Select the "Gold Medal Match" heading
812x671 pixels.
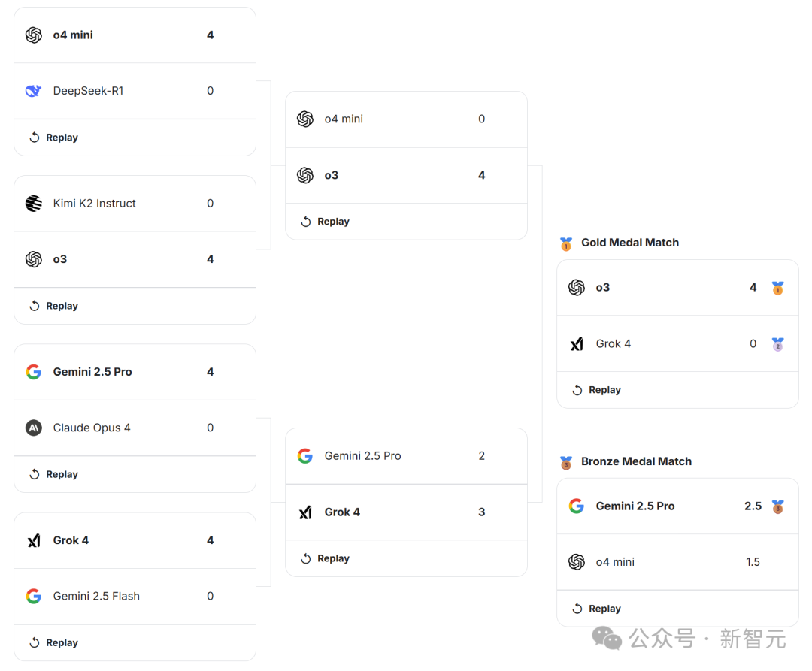pos(630,243)
